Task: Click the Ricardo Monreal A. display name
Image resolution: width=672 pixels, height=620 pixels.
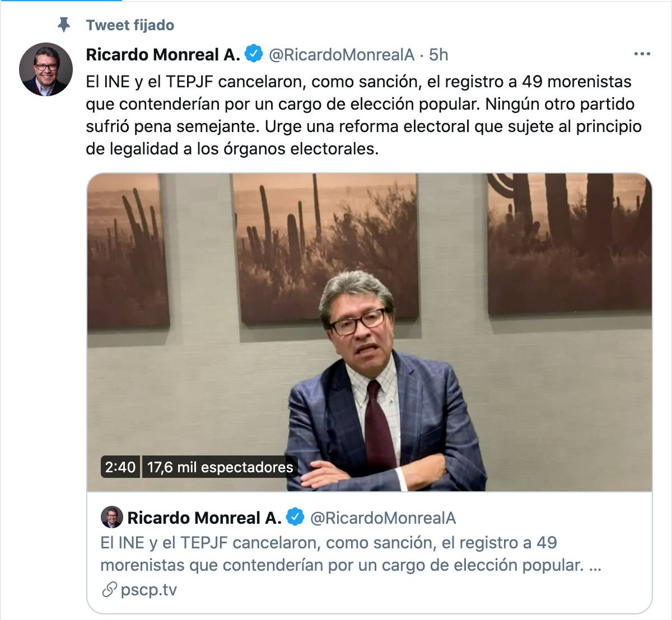Action: tap(163, 54)
